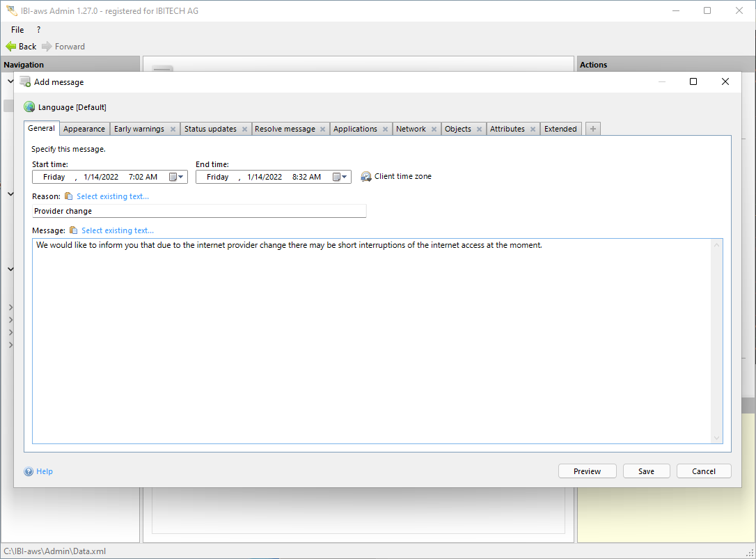
Task: Click the Help question mark icon
Action: 29,471
